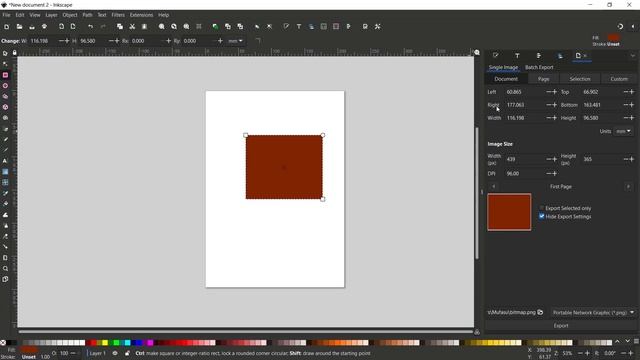Go to next page arrow beside First Page
Screen dimensions: 640x360
(628, 187)
